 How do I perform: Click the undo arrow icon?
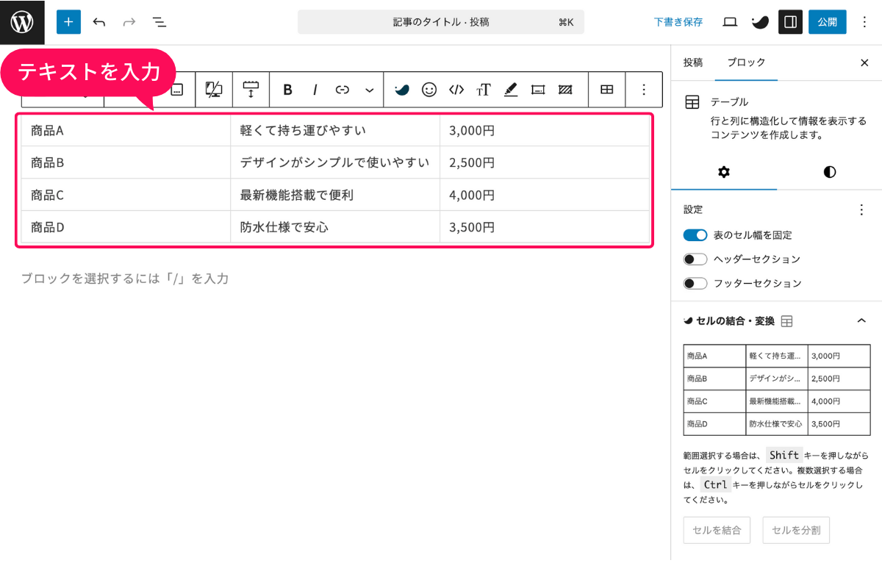pyautogui.click(x=98, y=21)
